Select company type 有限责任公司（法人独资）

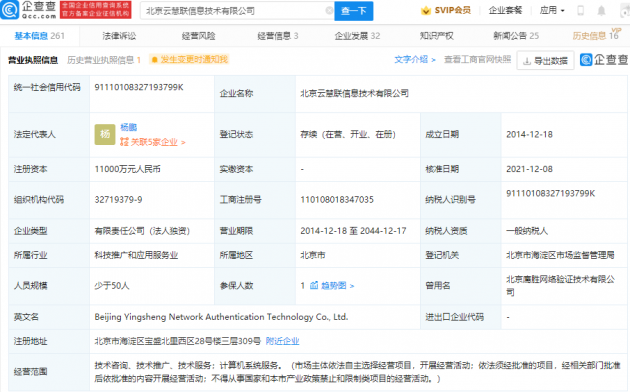(x=142, y=231)
